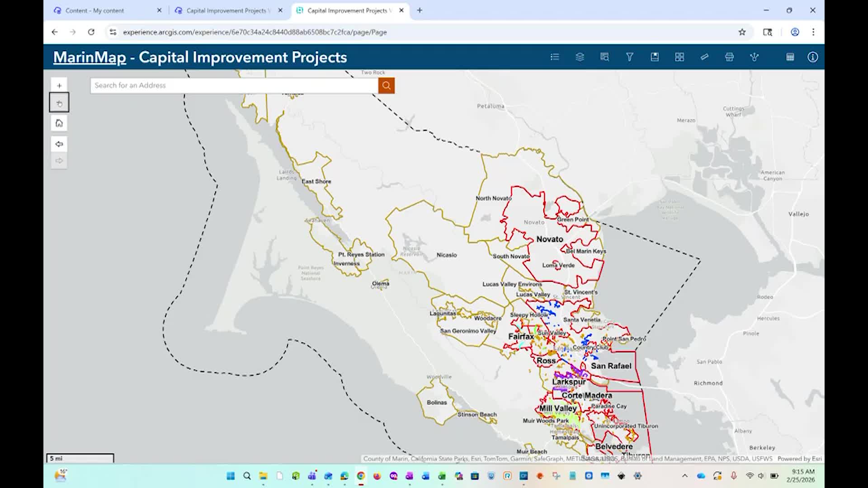The width and height of the screenshot is (868, 488).
Task: Open the Filter tool in the toolbar
Action: coord(629,56)
